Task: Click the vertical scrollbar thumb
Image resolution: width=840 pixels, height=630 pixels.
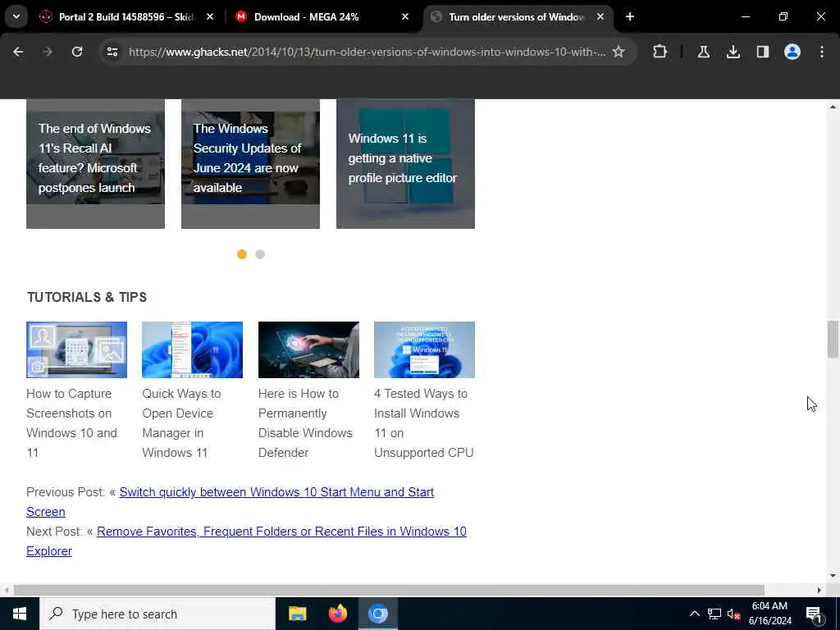Action: pos(832,339)
